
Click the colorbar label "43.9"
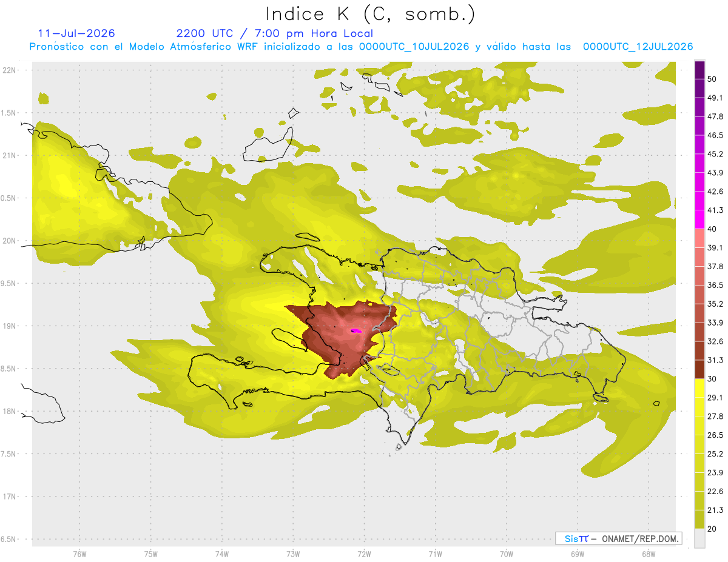click(x=715, y=173)
